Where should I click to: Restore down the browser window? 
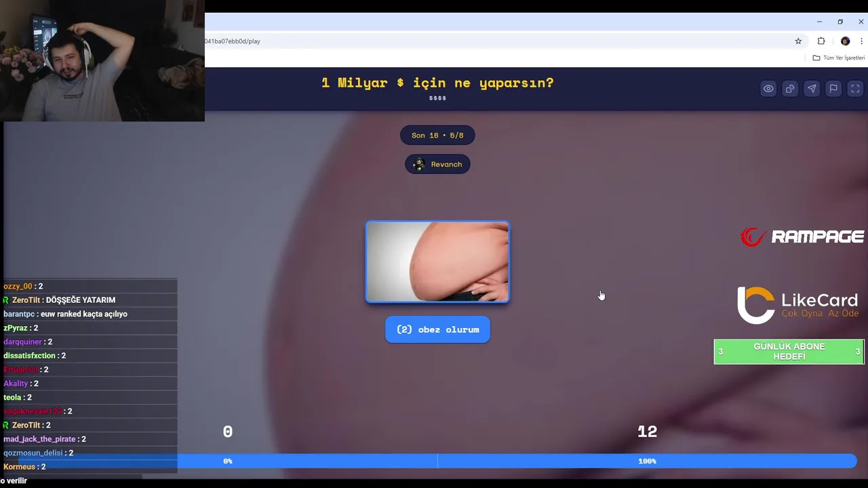click(840, 22)
